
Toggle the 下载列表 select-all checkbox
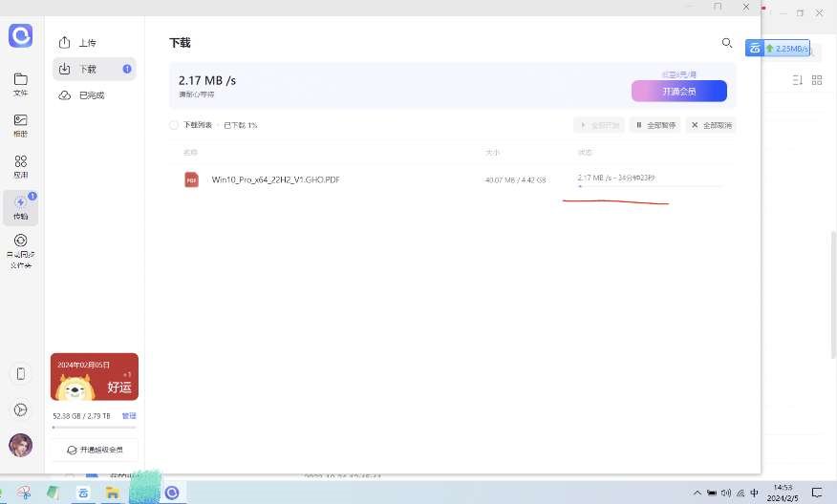[174, 125]
